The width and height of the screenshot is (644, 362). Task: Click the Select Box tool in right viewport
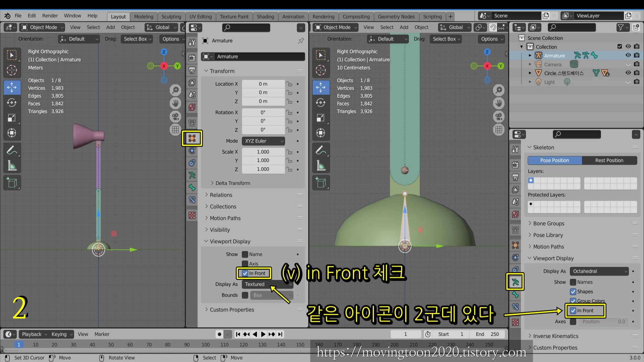coord(321,55)
